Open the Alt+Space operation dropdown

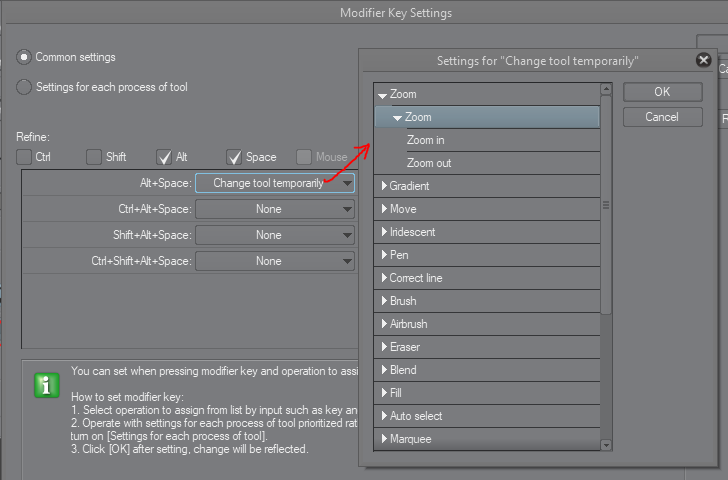275,183
